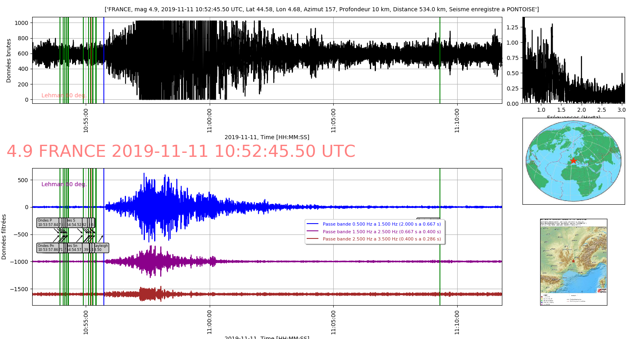Click the large pink '4.9 FRANCE' event title

pyautogui.click(x=181, y=152)
